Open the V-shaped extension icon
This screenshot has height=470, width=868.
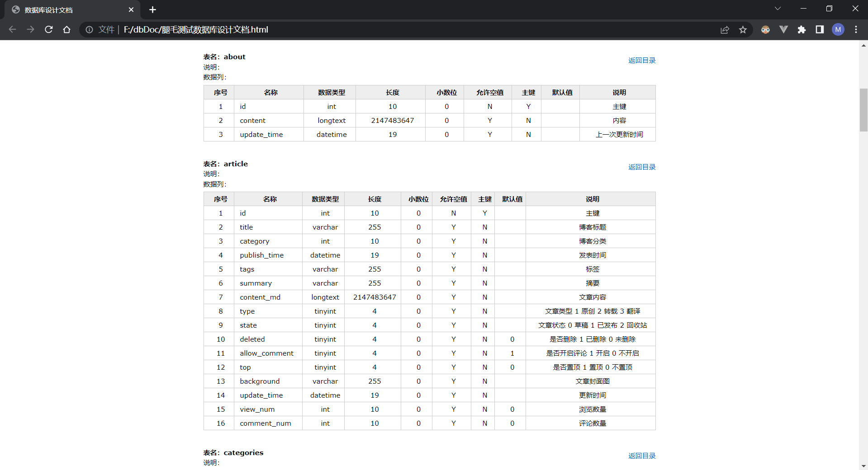(783, 29)
